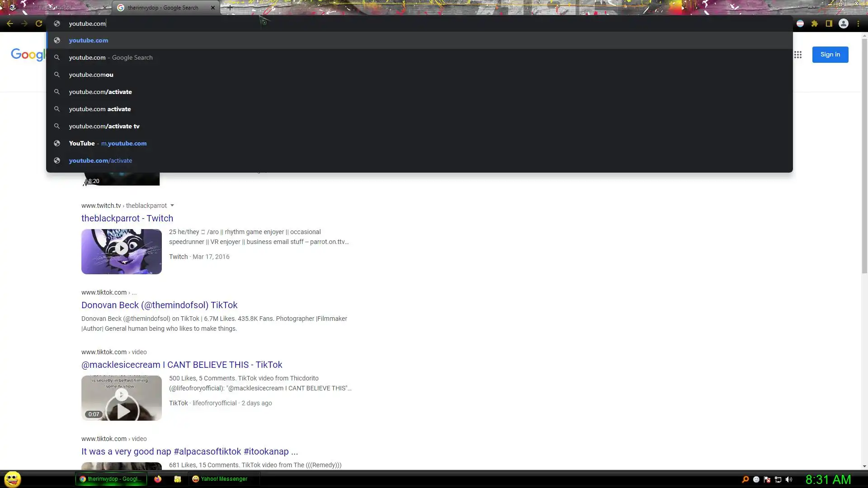Play the macklesicecream TikTok video thumbnail
This screenshot has height=488, width=868.
point(121,398)
